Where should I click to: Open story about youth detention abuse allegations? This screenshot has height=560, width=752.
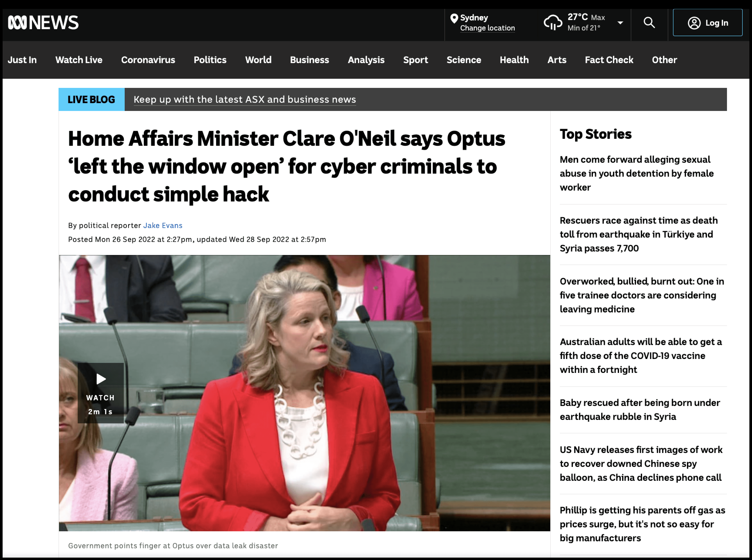[x=636, y=173]
